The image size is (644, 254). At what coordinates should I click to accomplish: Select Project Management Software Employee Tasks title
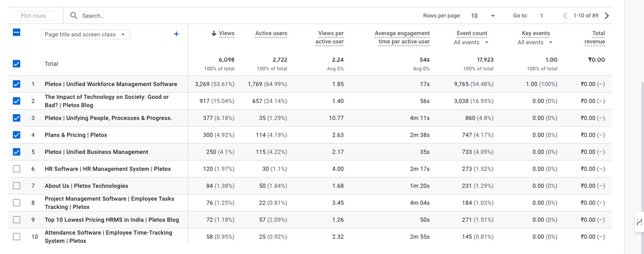tap(109, 202)
